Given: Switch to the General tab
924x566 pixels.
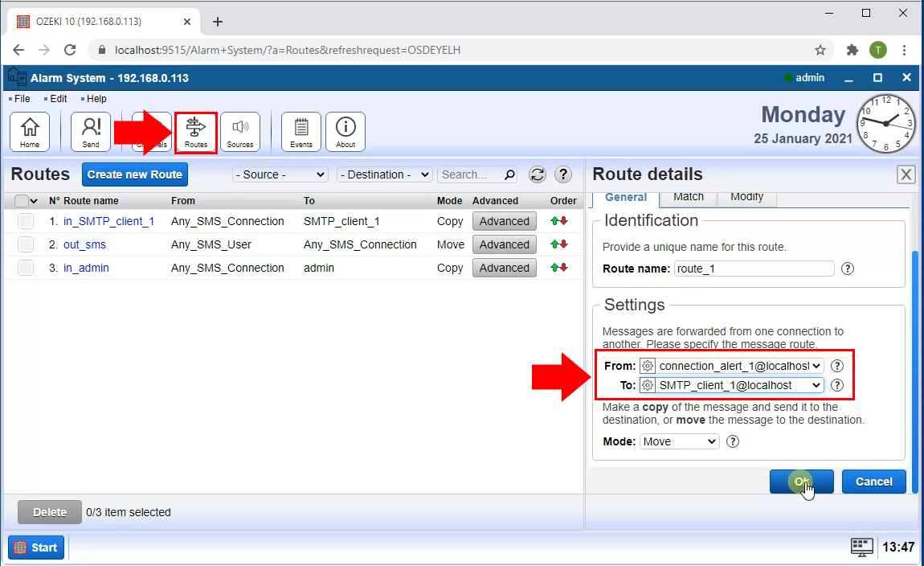Looking at the screenshot, I should (626, 198).
